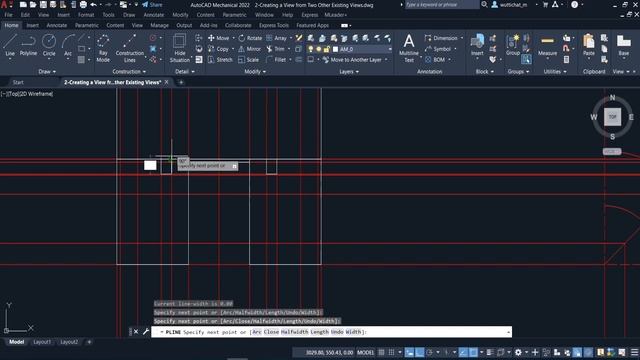Screen dimensions: 640x360
Task: Click the TOP face of ViewCube
Action: 612,117
